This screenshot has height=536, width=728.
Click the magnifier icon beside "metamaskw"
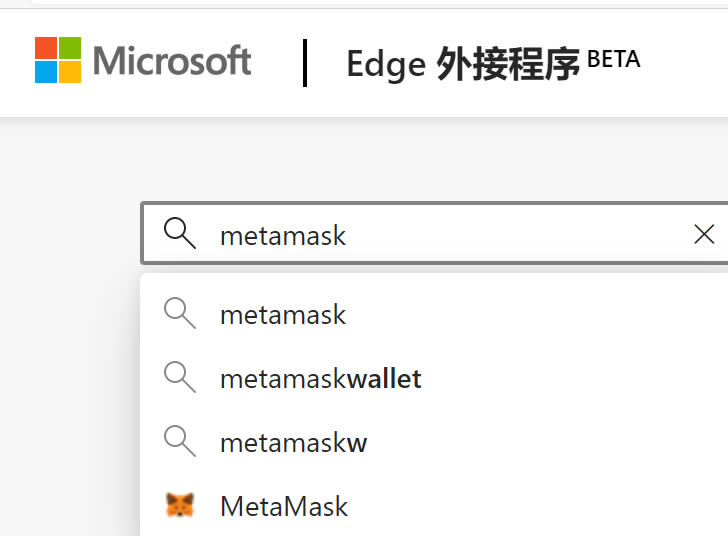pyautogui.click(x=180, y=441)
